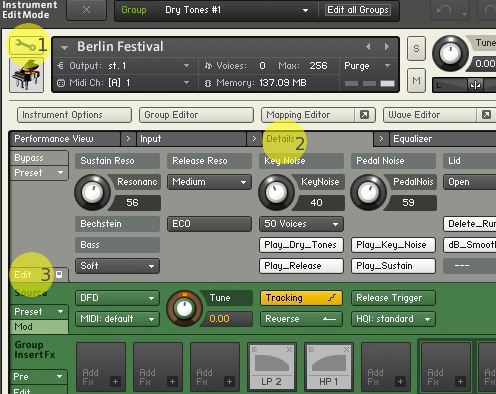Viewport: 496px width, 394px height.
Task: Remove the HP 1 effect with its X
Action: point(346,349)
